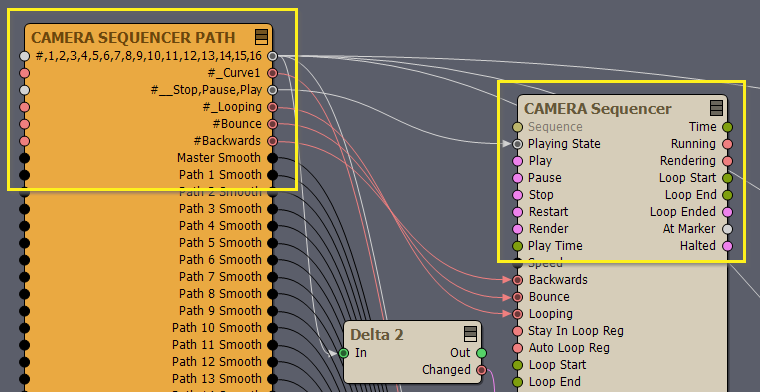Click the Loop End output port beside Stop

coord(727,195)
